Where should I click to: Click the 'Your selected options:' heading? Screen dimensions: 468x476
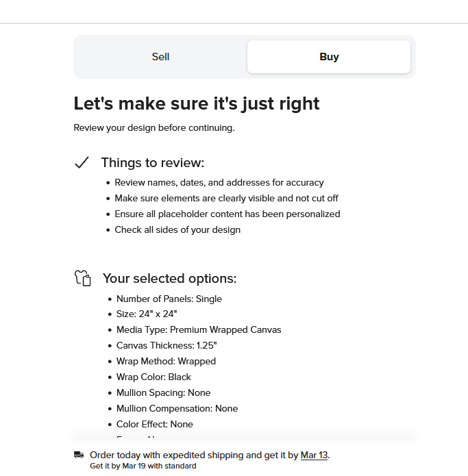pos(169,278)
